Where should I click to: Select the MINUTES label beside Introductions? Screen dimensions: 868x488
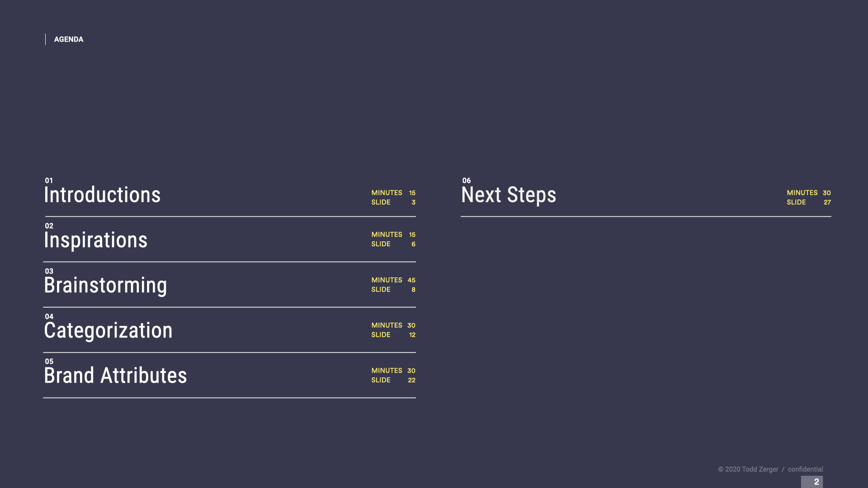point(387,193)
